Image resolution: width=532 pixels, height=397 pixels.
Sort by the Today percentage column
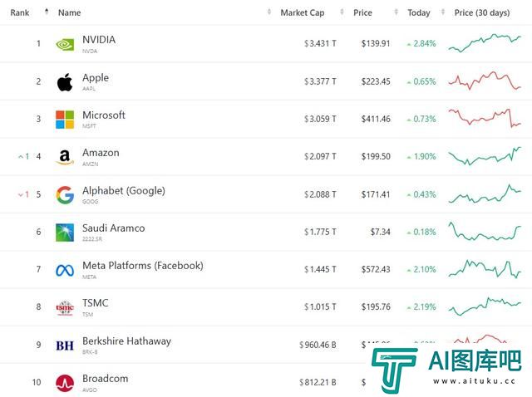tap(419, 12)
